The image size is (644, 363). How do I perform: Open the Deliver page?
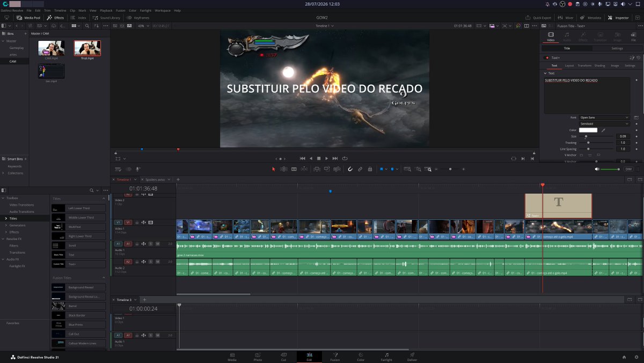pyautogui.click(x=412, y=357)
